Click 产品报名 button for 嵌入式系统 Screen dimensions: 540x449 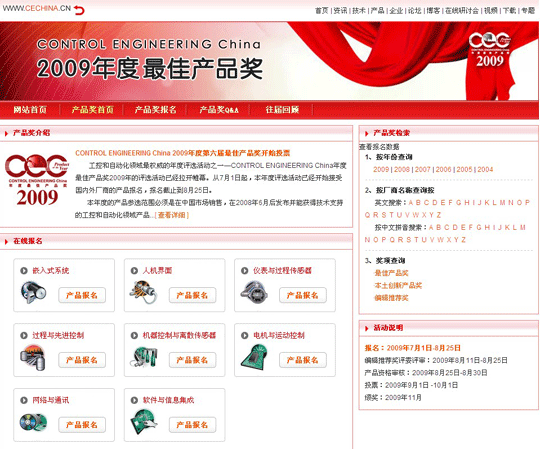pos(82,295)
